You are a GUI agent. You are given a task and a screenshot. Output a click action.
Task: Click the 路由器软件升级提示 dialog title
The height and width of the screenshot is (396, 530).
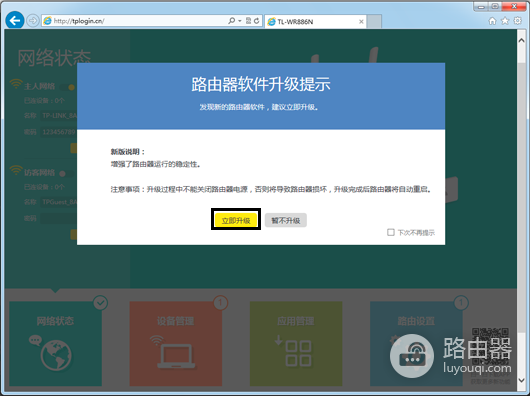point(261,84)
